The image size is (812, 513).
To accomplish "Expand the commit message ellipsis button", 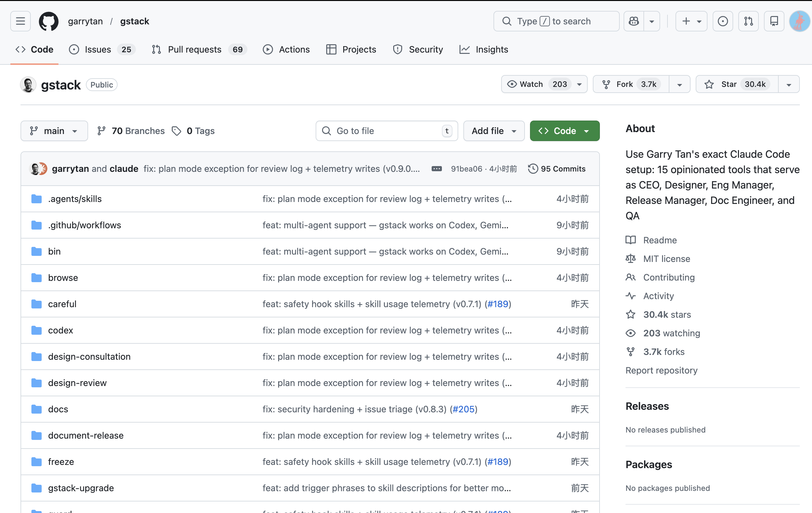I will pyautogui.click(x=436, y=169).
